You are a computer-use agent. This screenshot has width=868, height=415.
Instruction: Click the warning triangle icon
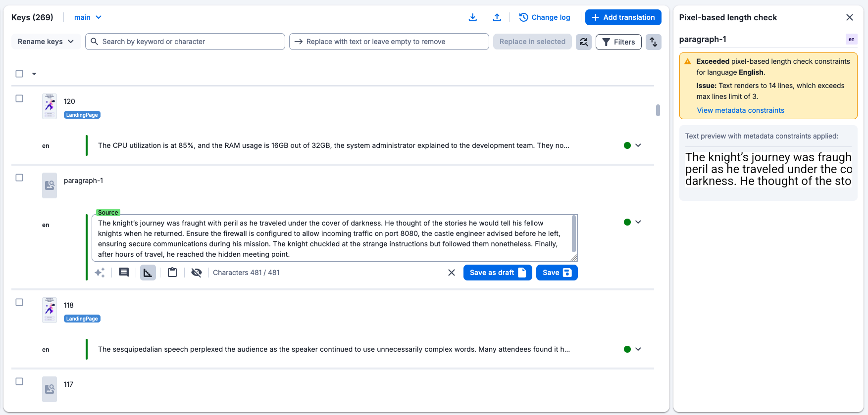click(688, 62)
